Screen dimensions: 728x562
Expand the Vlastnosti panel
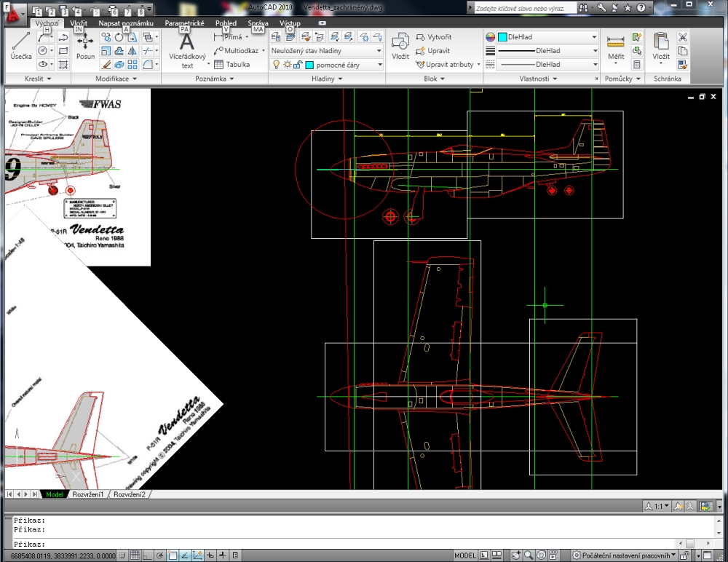pos(539,79)
